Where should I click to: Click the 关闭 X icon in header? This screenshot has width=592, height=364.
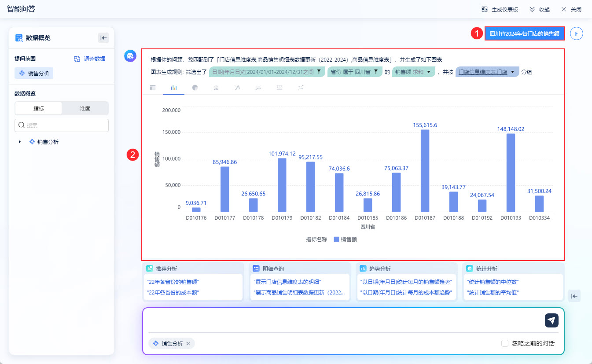(564, 9)
